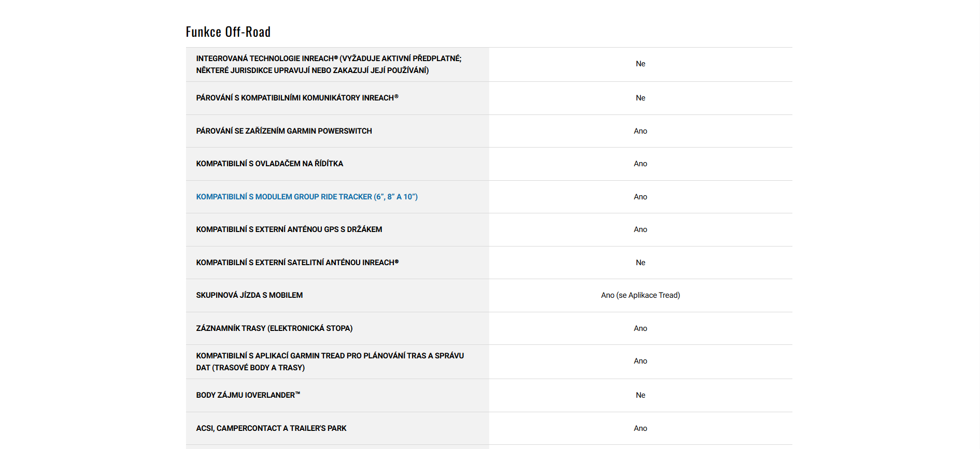The width and height of the screenshot is (980, 449).
Task: Click Ne value beside integrovaná technologie inReach
Action: point(641,64)
